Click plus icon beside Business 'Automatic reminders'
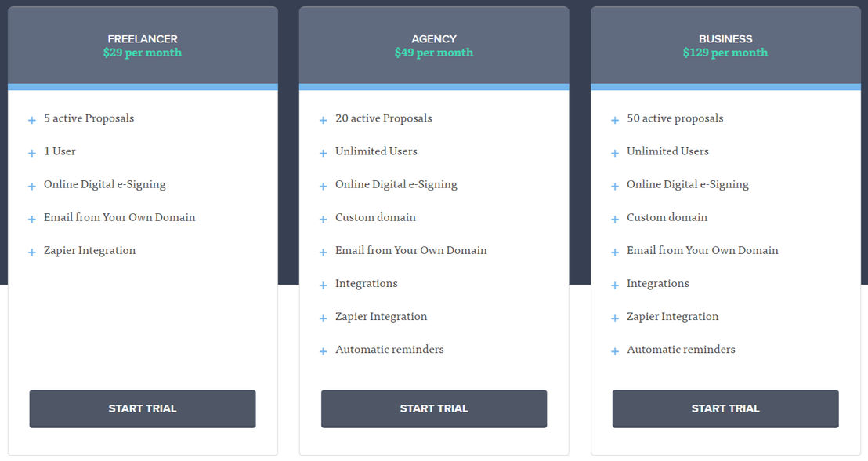The image size is (868, 461). coord(615,351)
